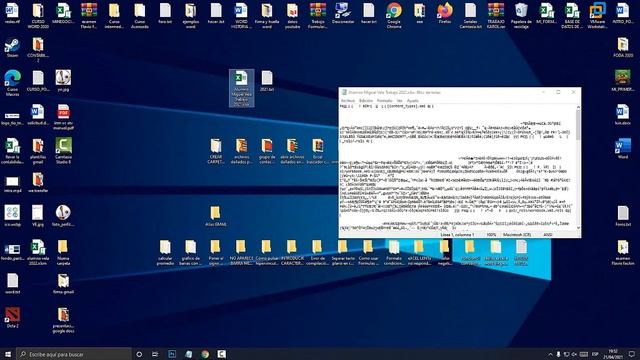This screenshot has width=640, height=360.
Task: Select the yo.jpg image file
Action: (x=63, y=81)
